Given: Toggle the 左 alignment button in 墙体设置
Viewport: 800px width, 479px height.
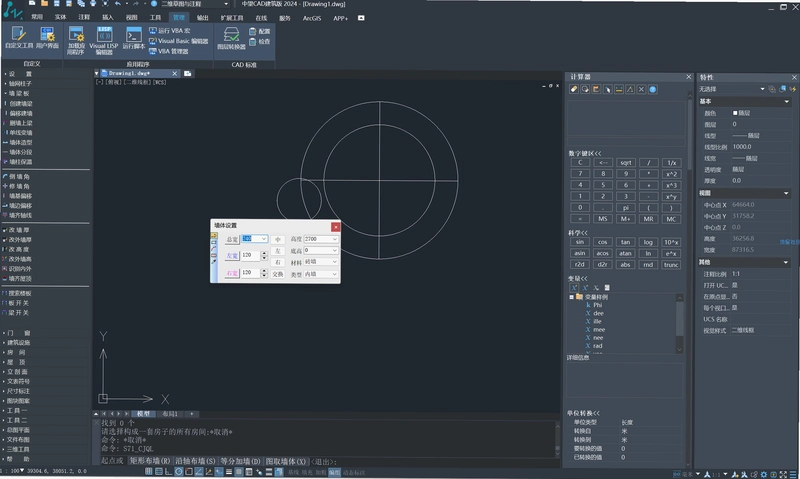Looking at the screenshot, I should (278, 251).
